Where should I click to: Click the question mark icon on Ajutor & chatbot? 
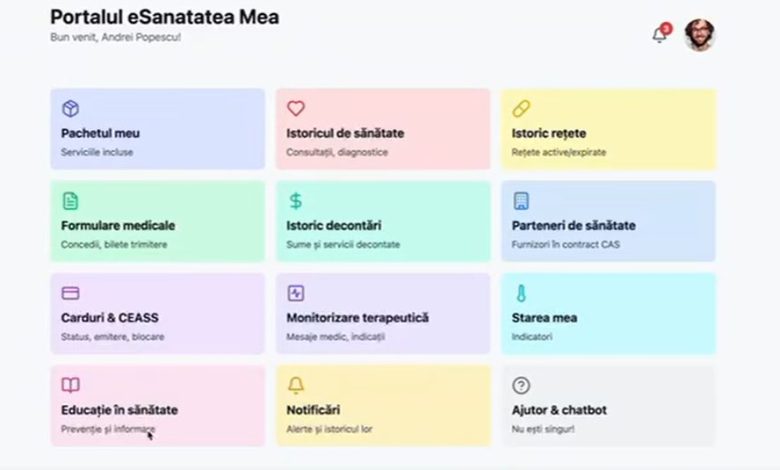[x=521, y=385]
